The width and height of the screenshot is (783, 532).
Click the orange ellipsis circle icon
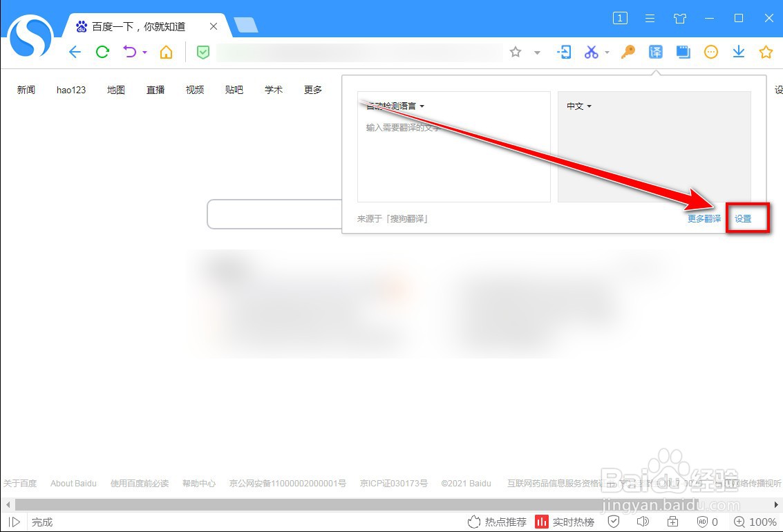tap(710, 52)
